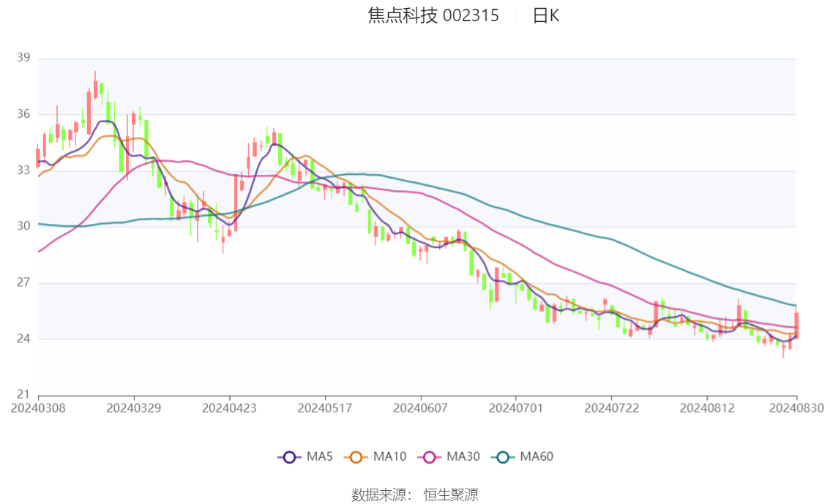Click the data source text 数据来源: 恒生聚源
Viewport: 830px width, 504px height.
415,495
